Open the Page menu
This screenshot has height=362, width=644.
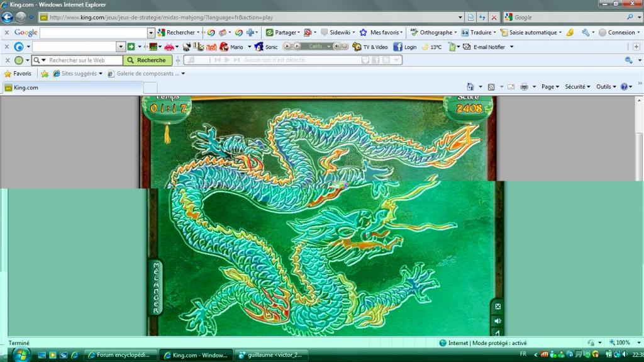tap(550, 87)
